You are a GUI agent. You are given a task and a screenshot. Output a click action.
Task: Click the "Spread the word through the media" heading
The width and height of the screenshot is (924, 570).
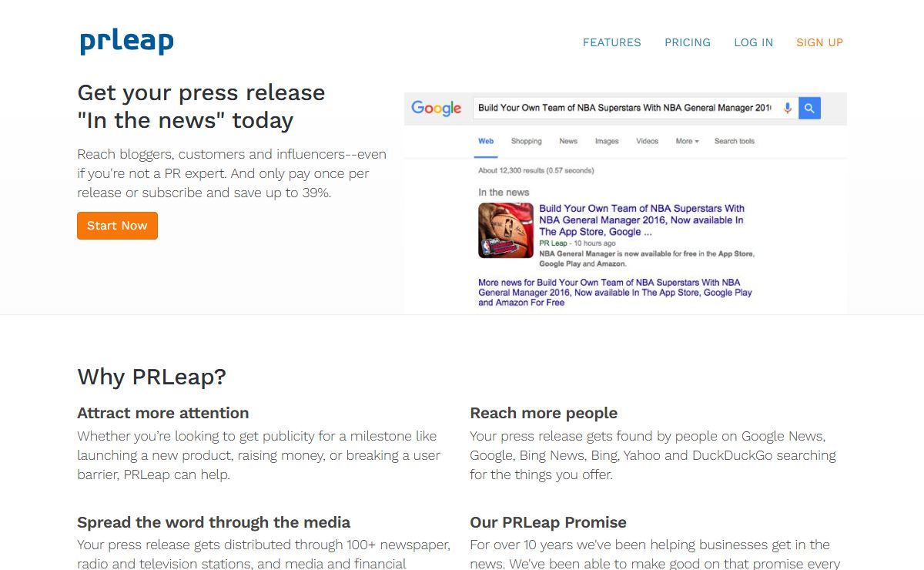pos(214,522)
